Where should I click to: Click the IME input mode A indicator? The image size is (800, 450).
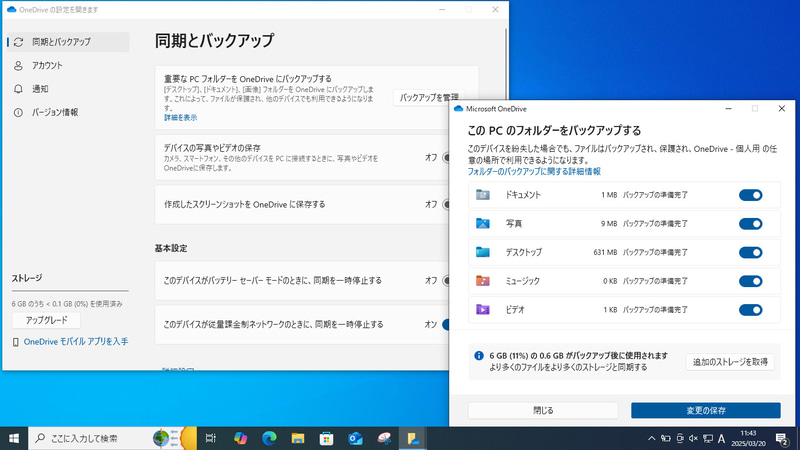coord(721,438)
